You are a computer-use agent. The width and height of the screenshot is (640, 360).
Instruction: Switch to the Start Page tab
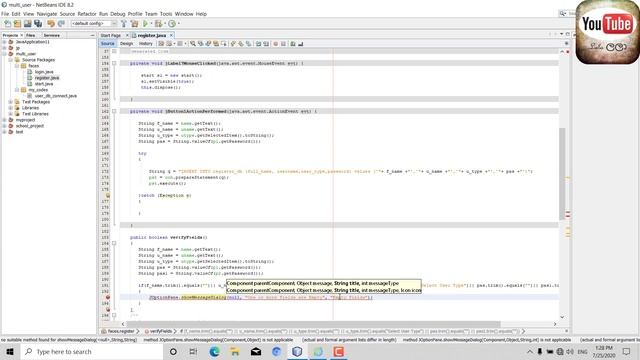[111, 36]
